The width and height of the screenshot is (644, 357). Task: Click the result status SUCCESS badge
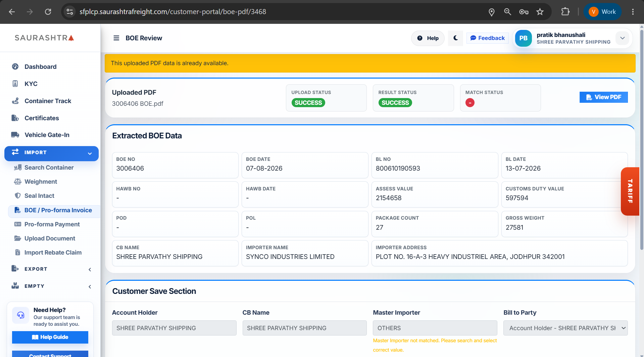395,103
